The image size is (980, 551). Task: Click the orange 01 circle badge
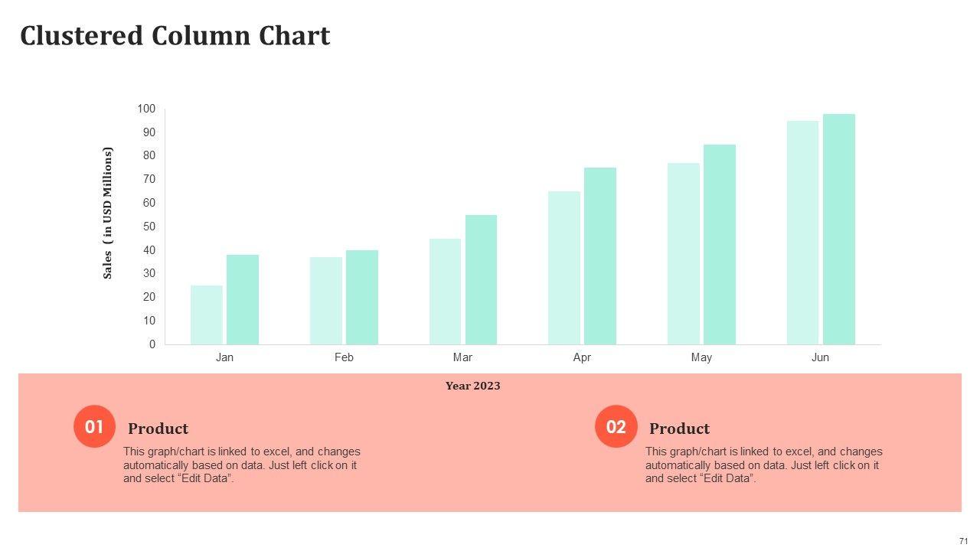[94, 426]
